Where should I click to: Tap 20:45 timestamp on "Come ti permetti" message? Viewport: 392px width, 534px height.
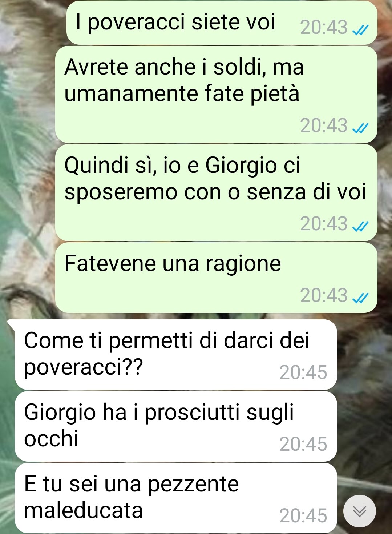(303, 372)
